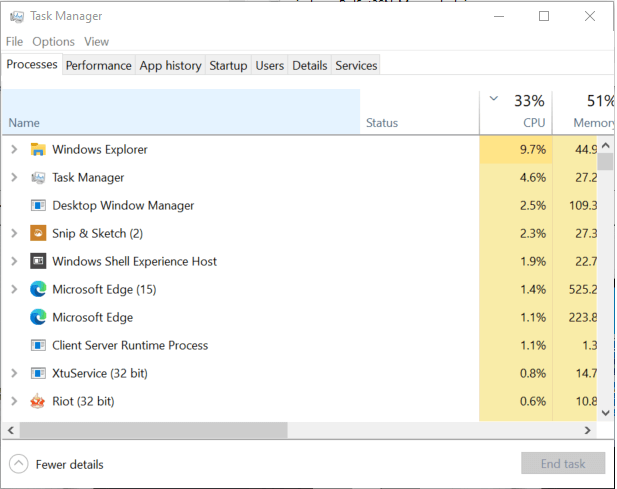Screen dimensions: 617x489
Task: Click the Task Manager title bar icon
Action: pyautogui.click(x=17, y=17)
